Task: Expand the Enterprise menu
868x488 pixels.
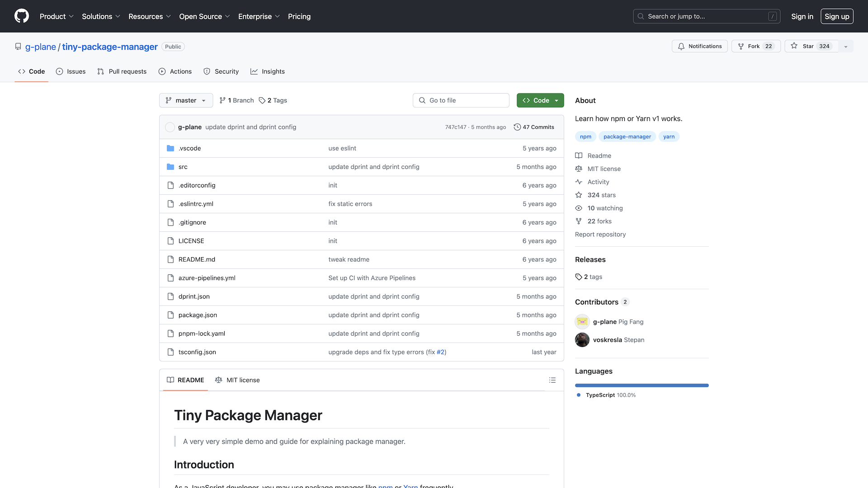Action: tap(259, 16)
